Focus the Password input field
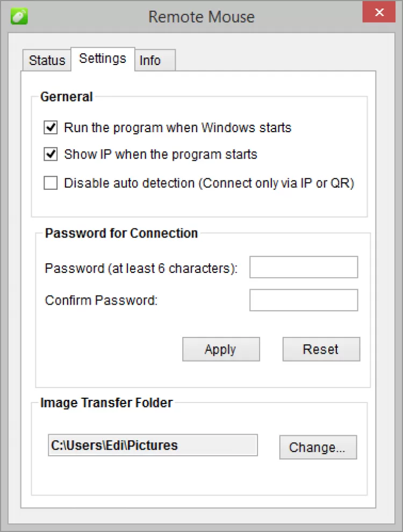Viewport: 403px width, 532px height. pos(304,268)
